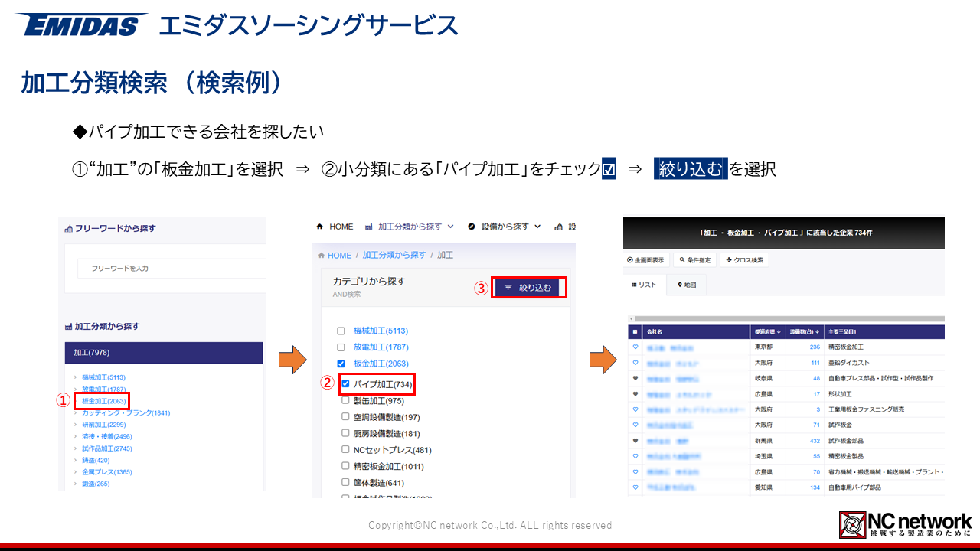Select the 亜鉛ダイカスト product cell
This screenshot has height=551, width=980.
pyautogui.click(x=884, y=363)
